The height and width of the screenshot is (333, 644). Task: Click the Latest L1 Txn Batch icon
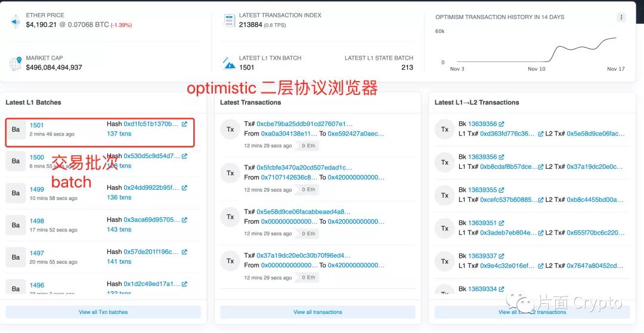(229, 63)
